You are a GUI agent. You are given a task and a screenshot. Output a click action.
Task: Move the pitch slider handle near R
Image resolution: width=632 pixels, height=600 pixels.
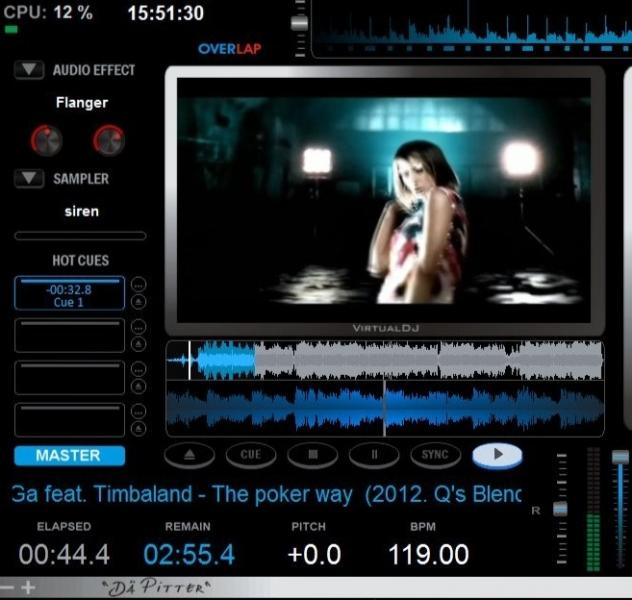coord(560,509)
